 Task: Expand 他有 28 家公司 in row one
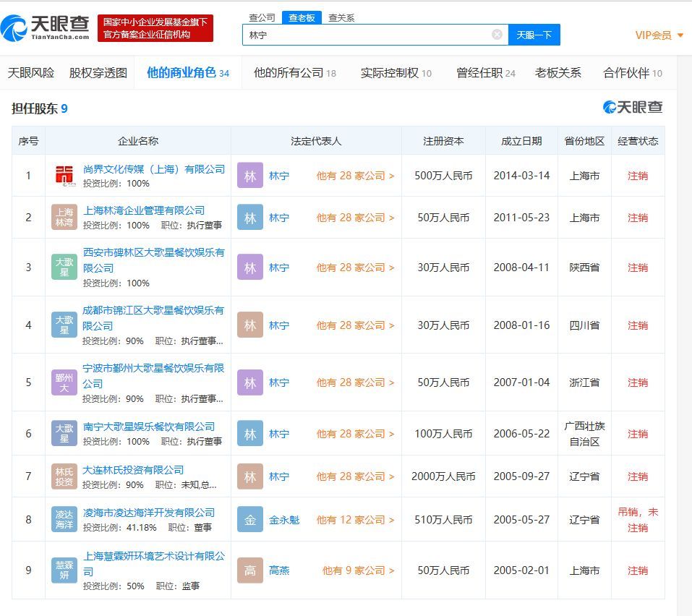(355, 176)
